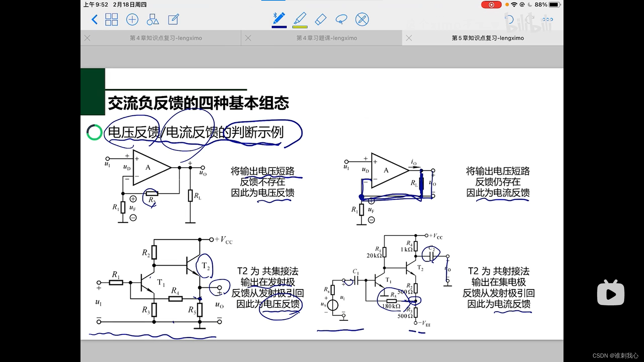644x362 pixels.
Task: Click the slide title 交流负反馈的四种基本组态
Action: tap(198, 103)
